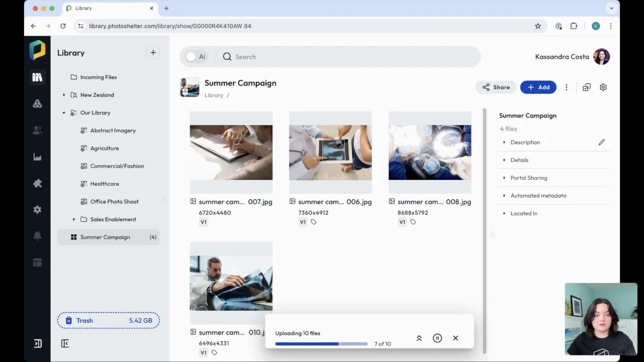The width and height of the screenshot is (644, 362).
Task: Collapse the Our Library tree node
Action: [64, 113]
